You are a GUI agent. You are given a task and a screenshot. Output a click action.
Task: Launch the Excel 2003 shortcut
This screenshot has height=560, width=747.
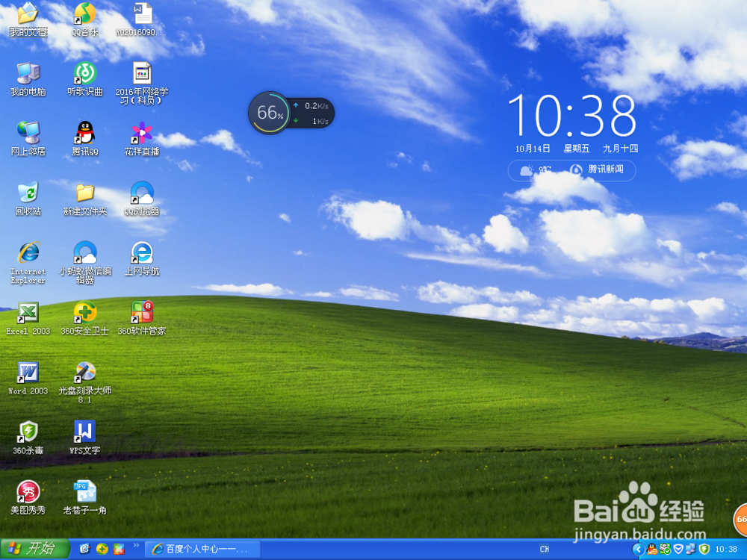[28, 319]
